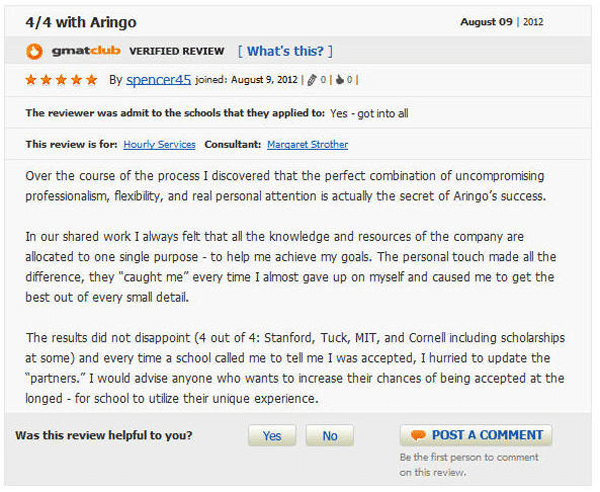Mark the review as helpful with Yes

click(272, 435)
